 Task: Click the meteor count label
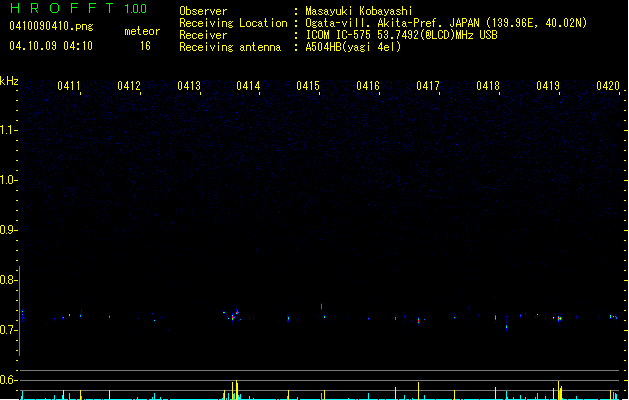tap(142, 31)
